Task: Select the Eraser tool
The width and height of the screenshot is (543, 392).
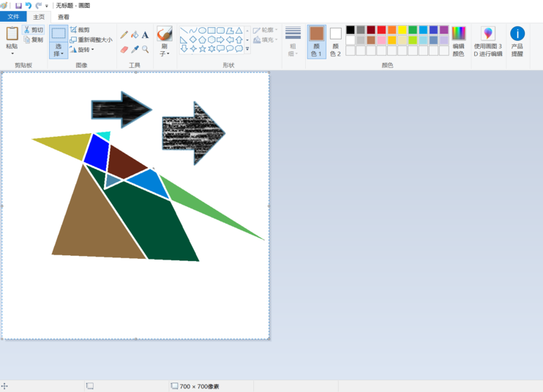Action: pyautogui.click(x=124, y=50)
